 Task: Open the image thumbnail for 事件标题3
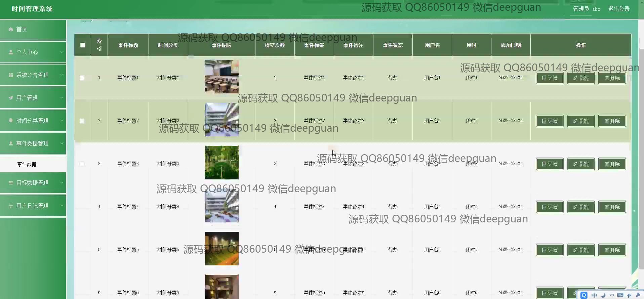click(222, 163)
